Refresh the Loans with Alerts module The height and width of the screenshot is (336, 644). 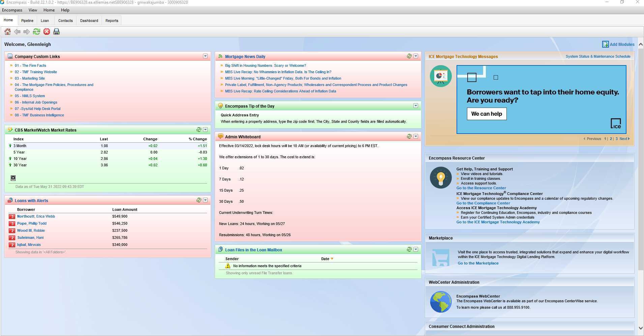point(199,200)
